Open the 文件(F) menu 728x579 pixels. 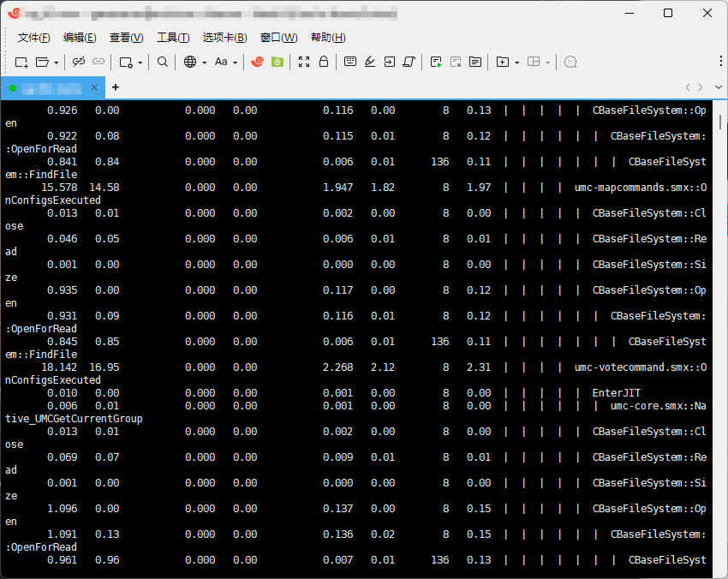click(33, 38)
